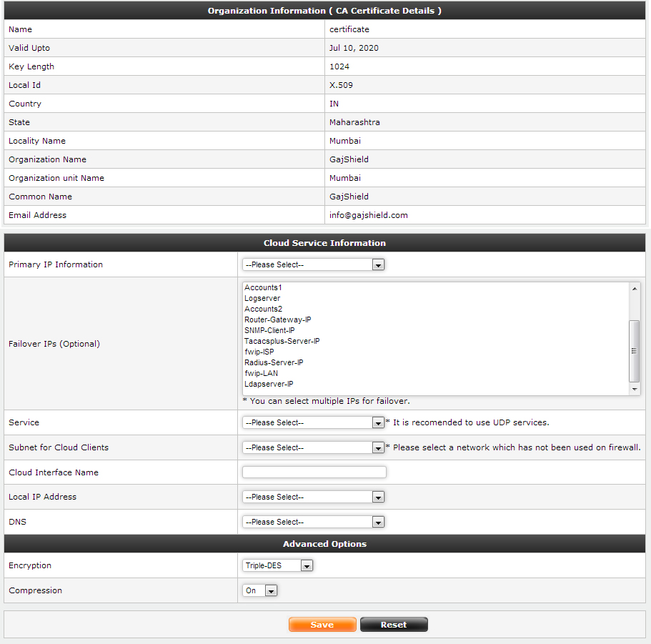
Task: Select Tacacsplus-Server-IP failover entry
Action: click(282, 341)
